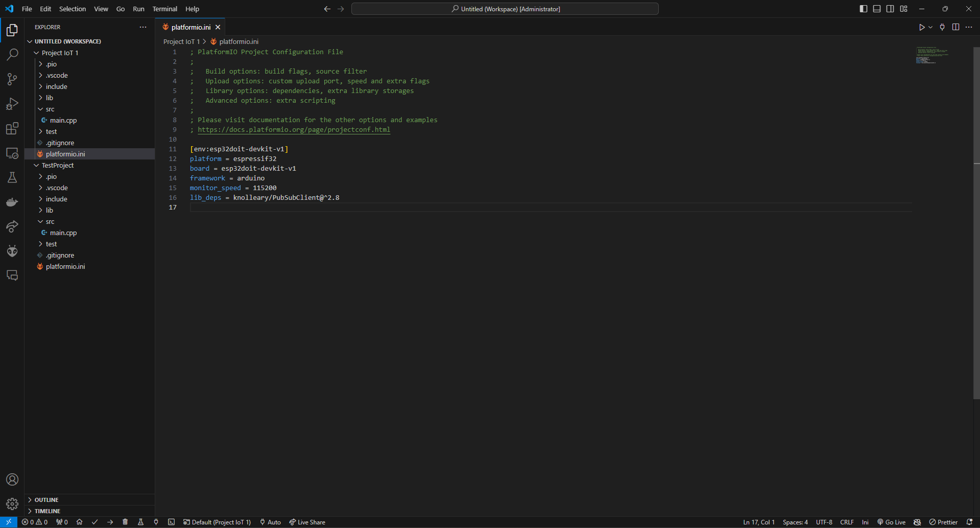
Task: Toggle the crossed-out status icon beside Go Live
Action: 917,522
